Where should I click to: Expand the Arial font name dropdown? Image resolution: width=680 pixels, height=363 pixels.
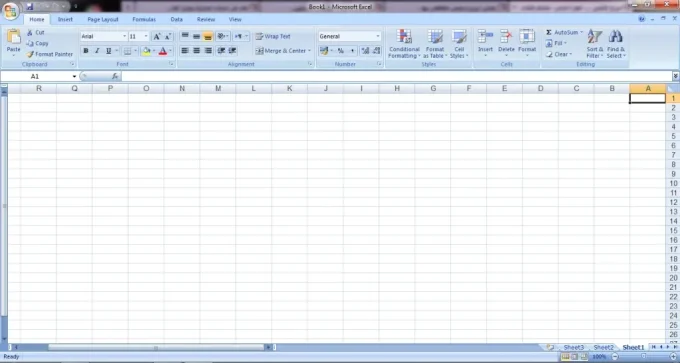(x=124, y=36)
